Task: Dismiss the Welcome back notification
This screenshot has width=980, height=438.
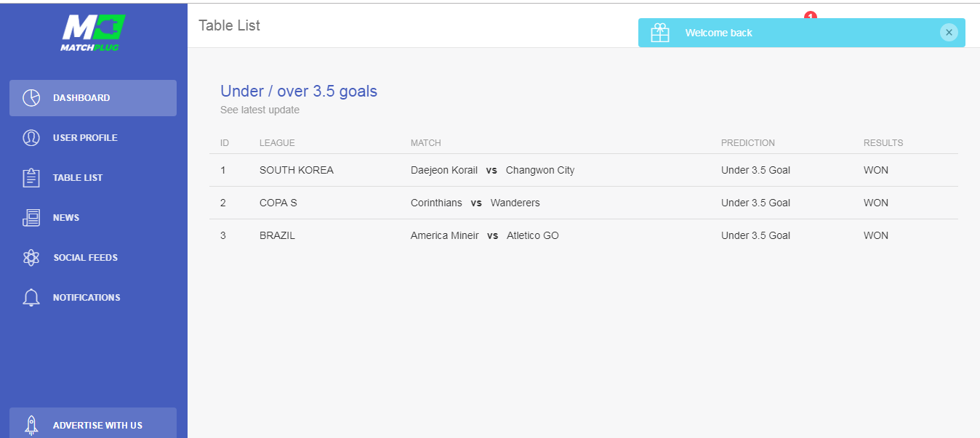Action: click(x=949, y=33)
